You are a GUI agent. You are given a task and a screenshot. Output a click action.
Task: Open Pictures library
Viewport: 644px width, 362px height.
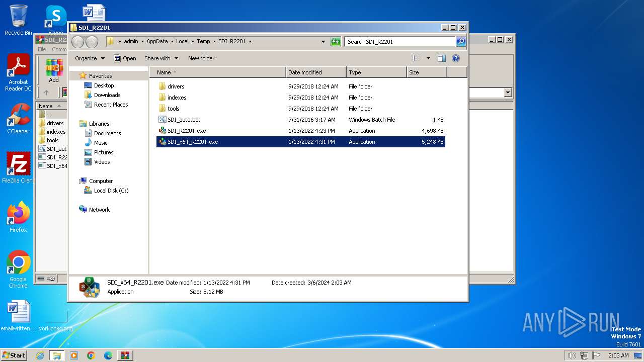99,152
